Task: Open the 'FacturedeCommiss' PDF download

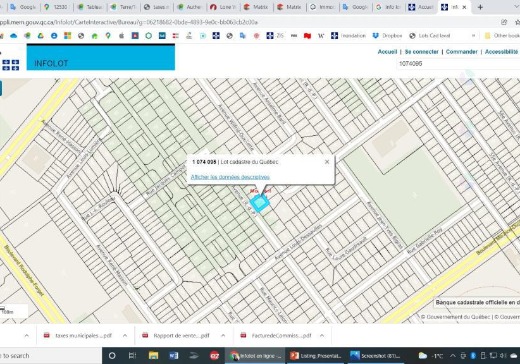Action: click(276, 335)
